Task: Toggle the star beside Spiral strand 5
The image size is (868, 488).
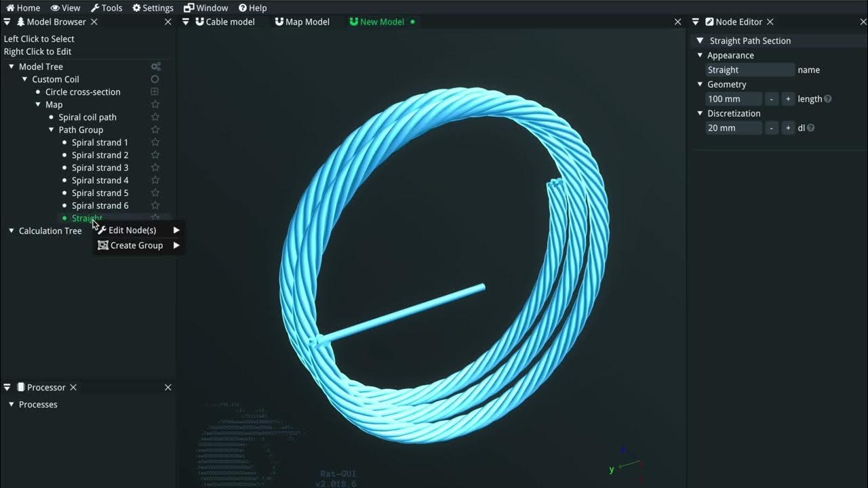Action: click(x=155, y=193)
